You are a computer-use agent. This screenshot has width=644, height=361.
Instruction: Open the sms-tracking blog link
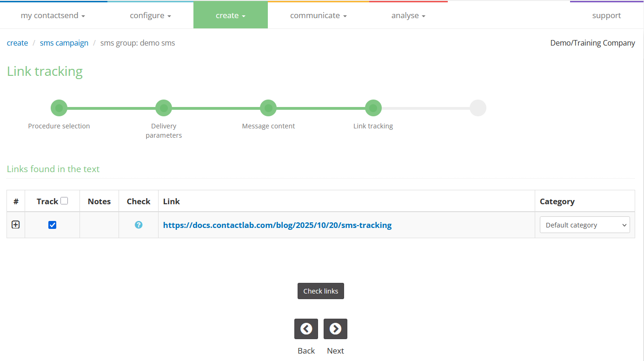277,225
